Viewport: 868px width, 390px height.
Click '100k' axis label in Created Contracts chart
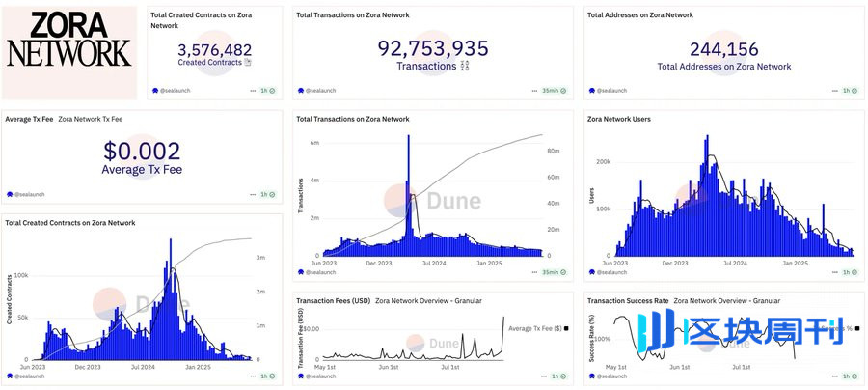[20, 275]
